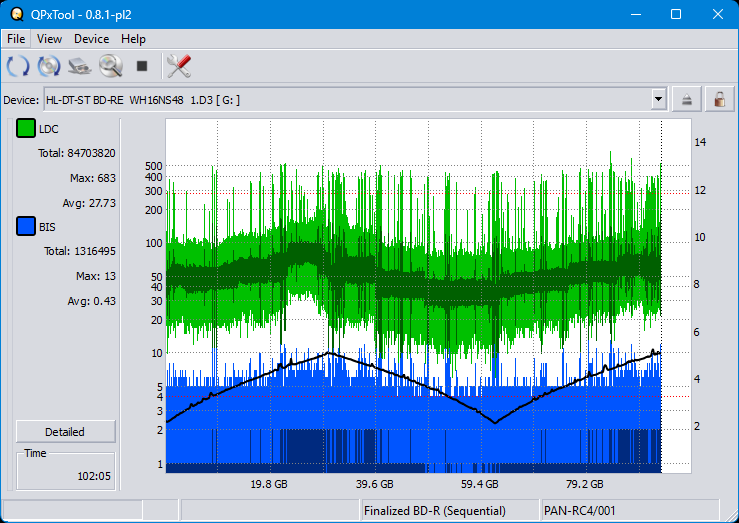Click the BIS Total: 1316495 value
Viewport: 739px width, 523px height.
pos(80,251)
